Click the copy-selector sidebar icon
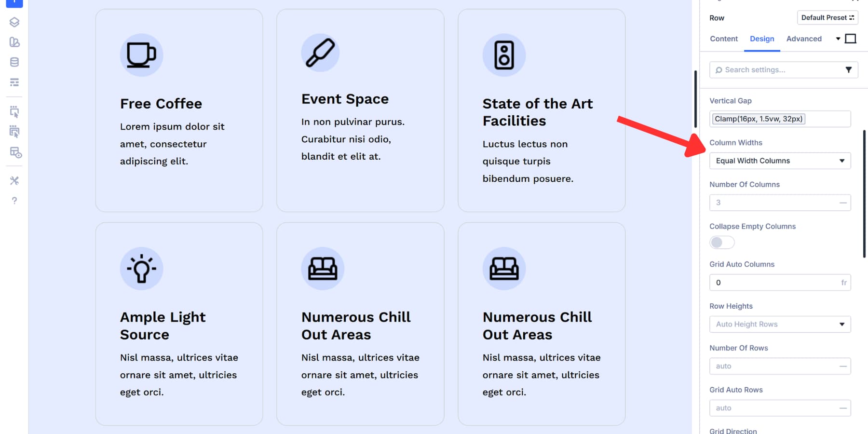The width and height of the screenshot is (868, 434). point(14,112)
